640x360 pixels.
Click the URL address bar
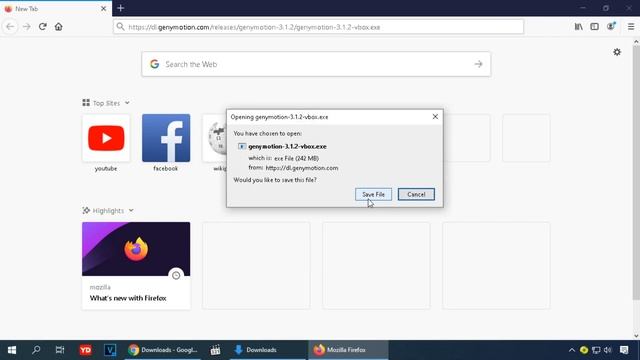[x=318, y=27]
